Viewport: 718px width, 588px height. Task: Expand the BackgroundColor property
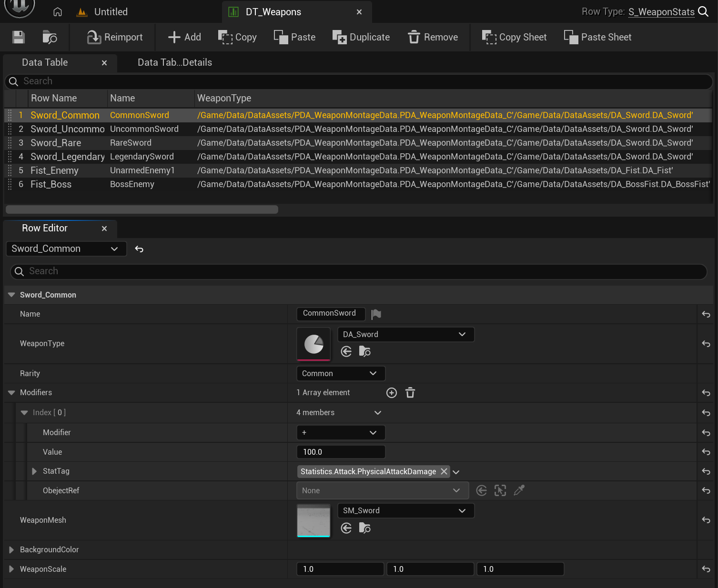pos(11,550)
